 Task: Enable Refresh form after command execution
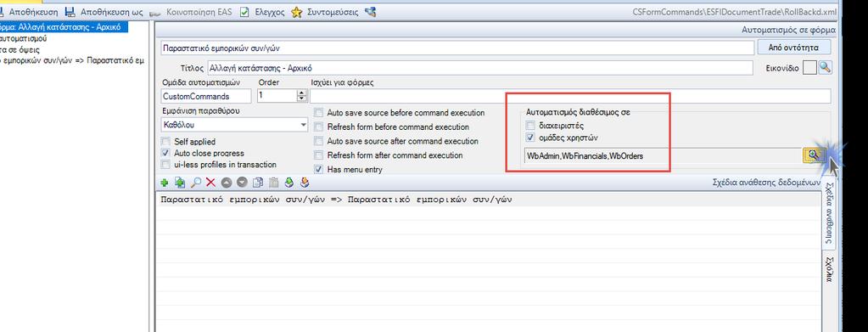pyautogui.click(x=318, y=155)
